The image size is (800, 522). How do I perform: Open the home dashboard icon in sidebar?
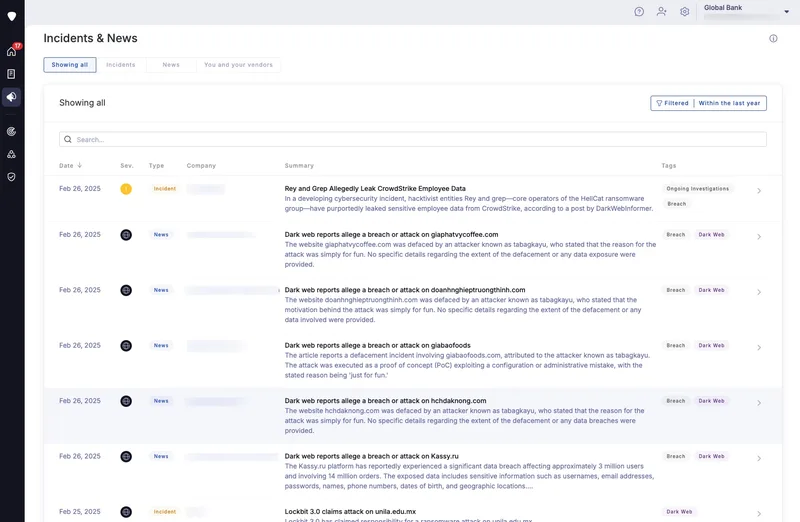point(11,52)
